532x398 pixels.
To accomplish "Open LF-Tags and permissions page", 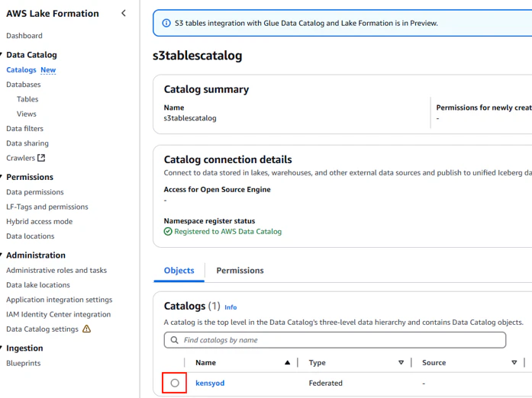I will point(47,207).
